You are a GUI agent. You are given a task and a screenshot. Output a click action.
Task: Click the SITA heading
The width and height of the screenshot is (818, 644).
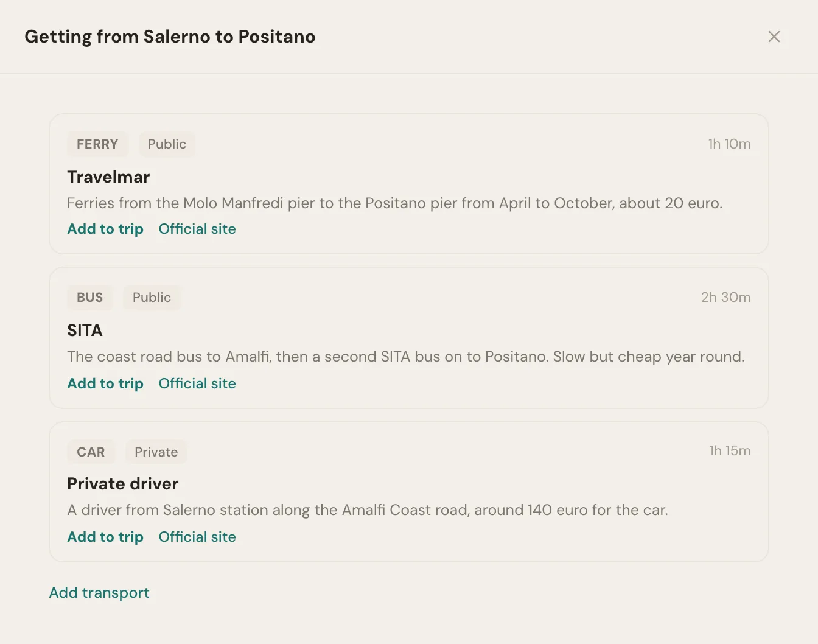coord(85,331)
